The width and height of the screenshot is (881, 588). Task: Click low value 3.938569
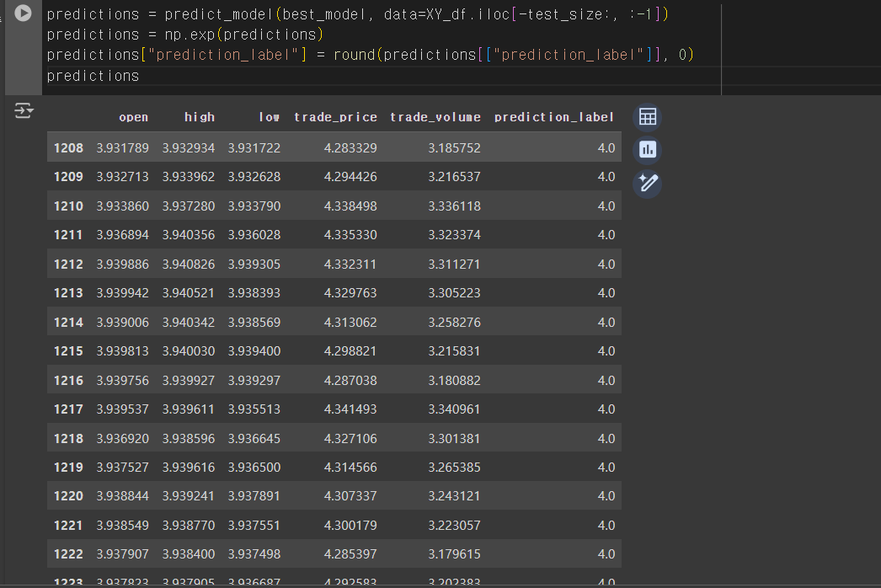click(254, 323)
